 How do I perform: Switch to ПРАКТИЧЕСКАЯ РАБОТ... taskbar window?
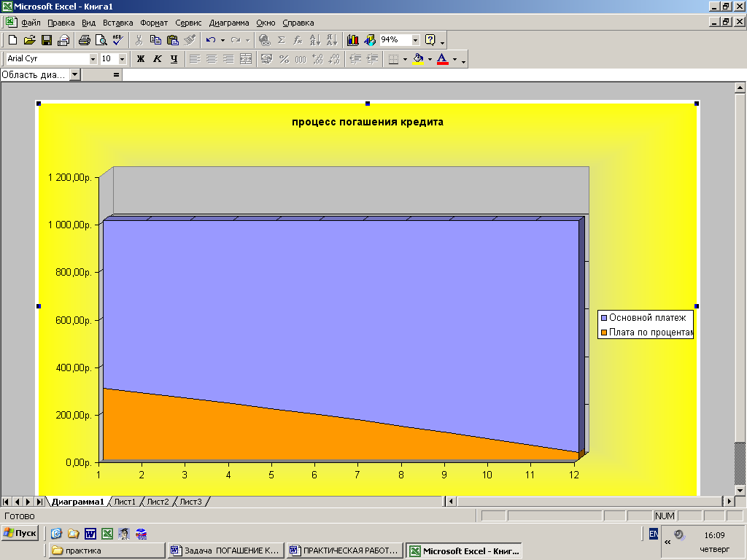pos(344,551)
